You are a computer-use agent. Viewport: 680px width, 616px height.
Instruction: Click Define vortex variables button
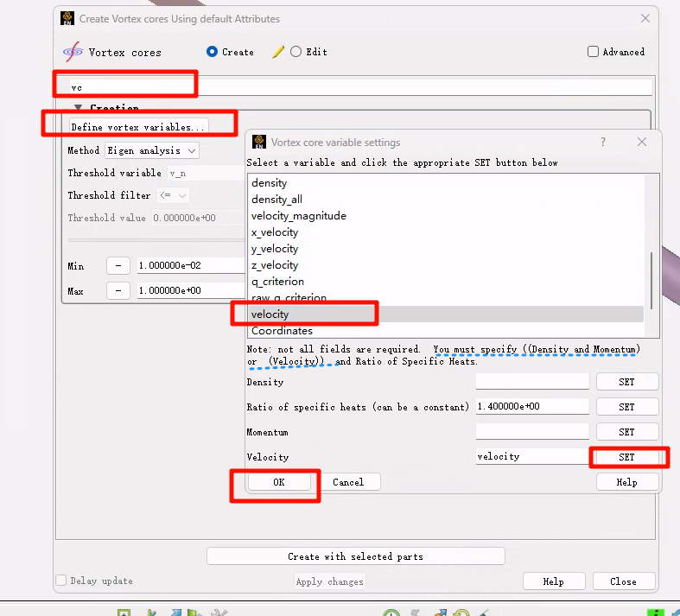tap(139, 127)
